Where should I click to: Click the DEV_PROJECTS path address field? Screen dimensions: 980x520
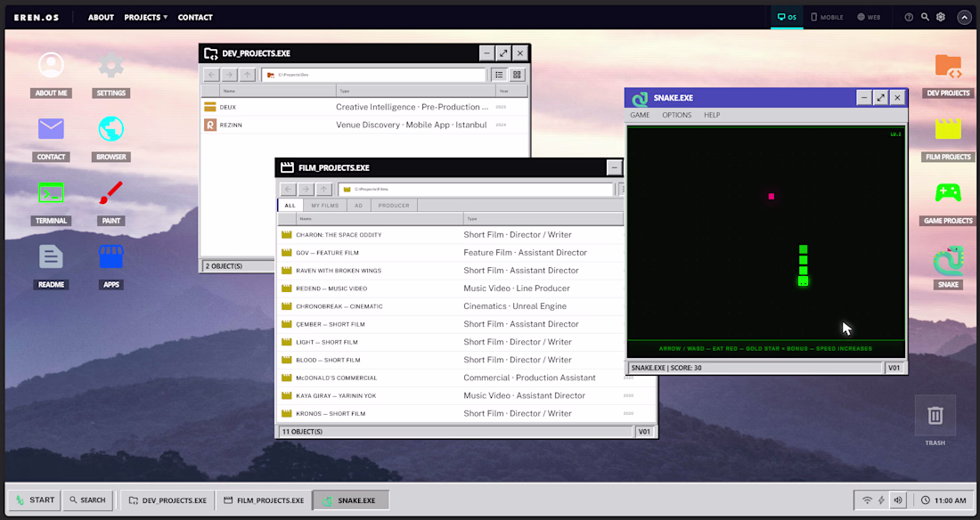pos(373,75)
